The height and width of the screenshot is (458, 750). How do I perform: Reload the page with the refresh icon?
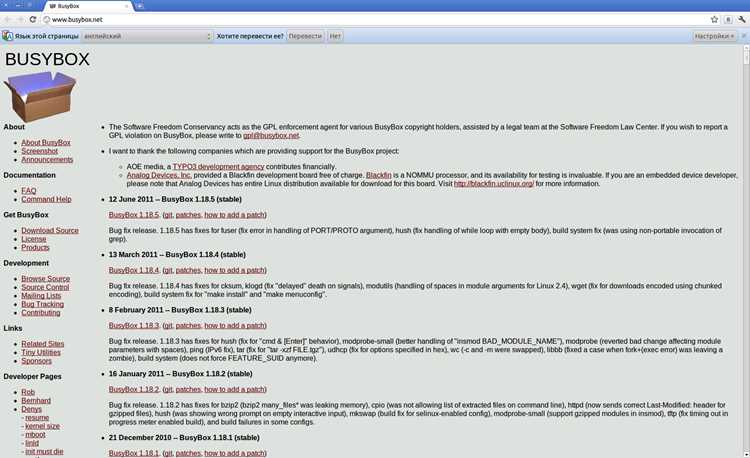pyautogui.click(x=33, y=20)
